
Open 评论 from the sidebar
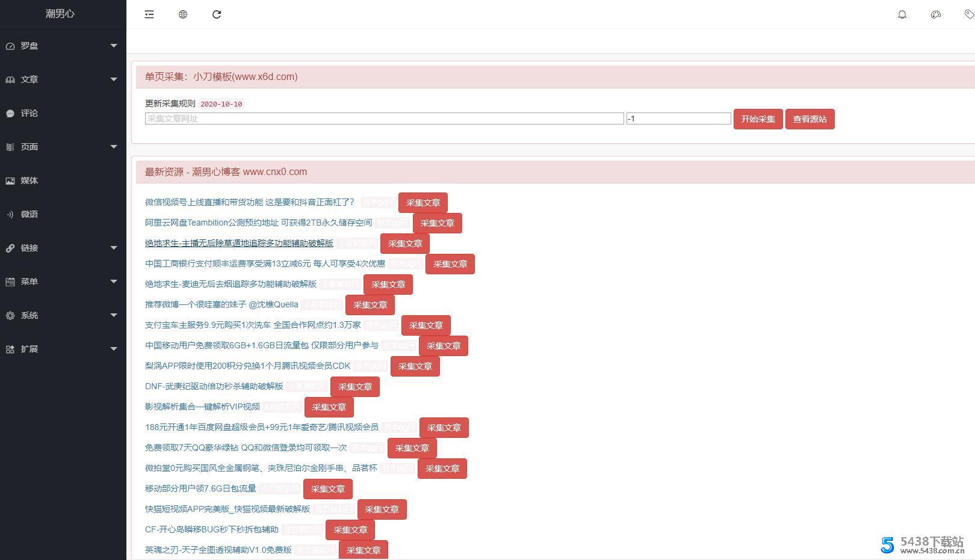pyautogui.click(x=29, y=113)
